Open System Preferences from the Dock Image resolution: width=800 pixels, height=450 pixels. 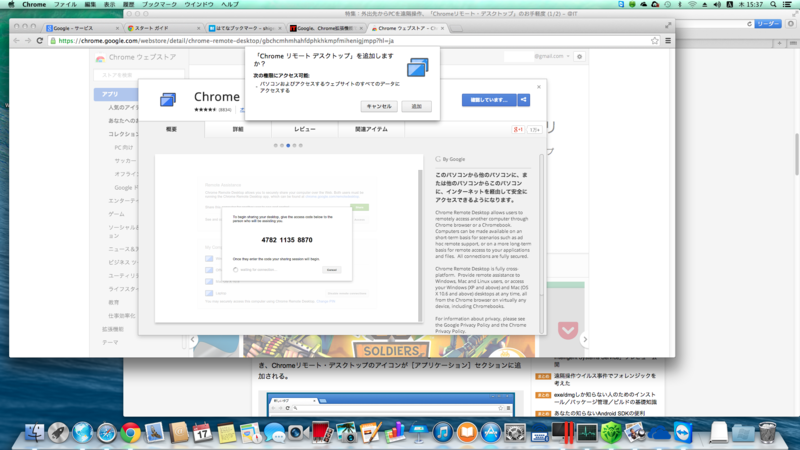515,433
